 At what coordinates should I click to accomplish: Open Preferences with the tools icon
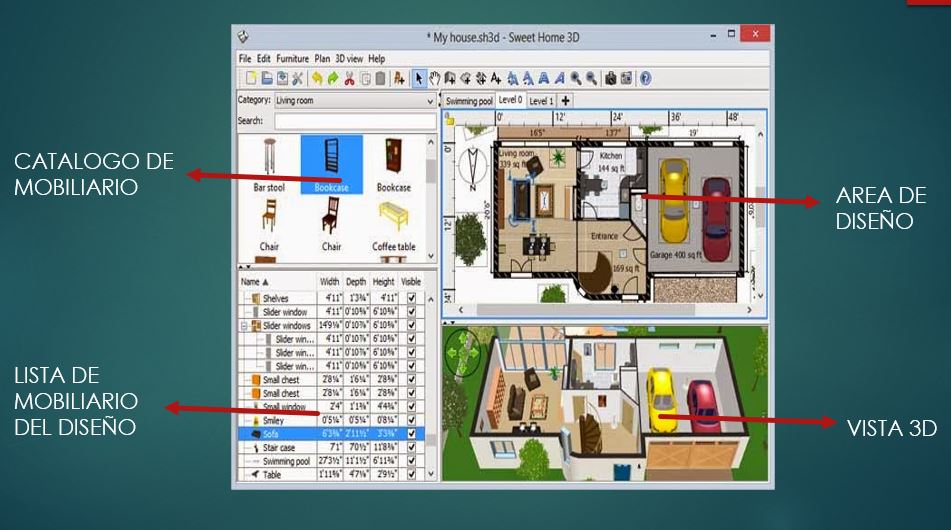tap(298, 78)
